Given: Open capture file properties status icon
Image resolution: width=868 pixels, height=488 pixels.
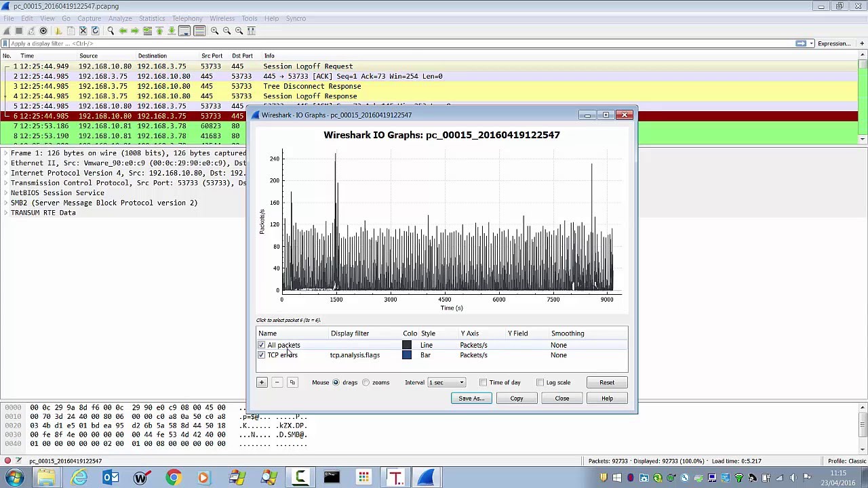Looking at the screenshot, I should tap(18, 461).
